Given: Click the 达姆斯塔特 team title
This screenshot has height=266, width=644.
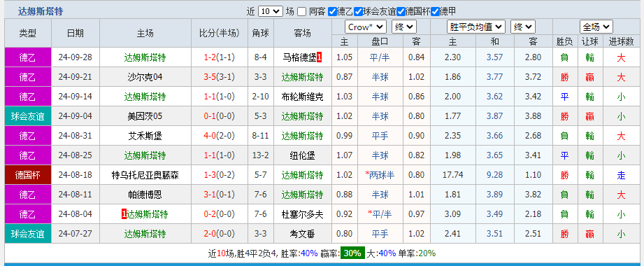Looking at the screenshot, I should click(x=41, y=11).
